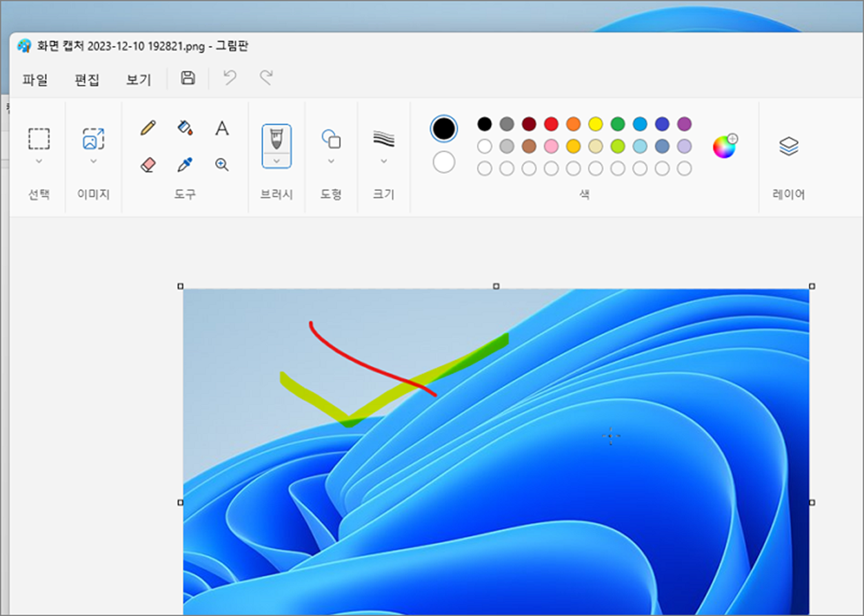This screenshot has height=616, width=864.
Task: Select the Magnifier zoom tool
Action: (221, 165)
